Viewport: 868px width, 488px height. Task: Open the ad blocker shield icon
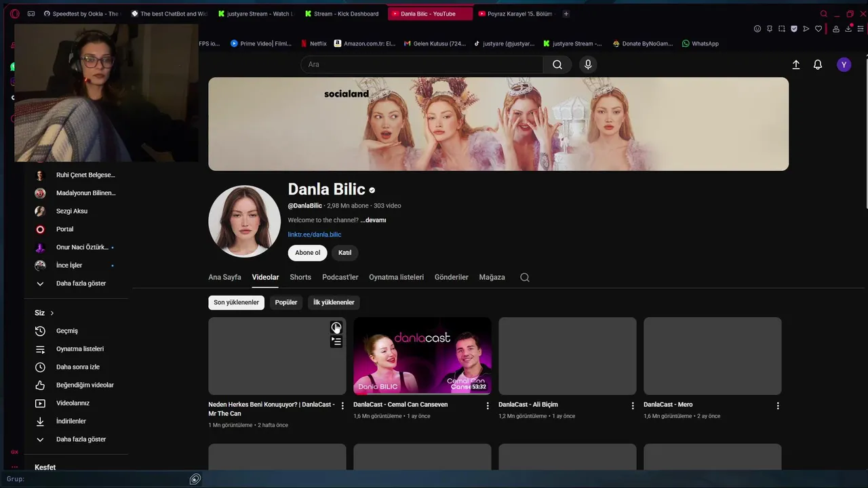794,28
